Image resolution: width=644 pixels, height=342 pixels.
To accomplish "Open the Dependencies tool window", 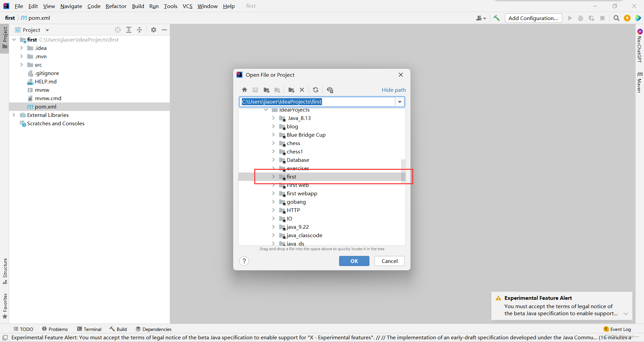I will [x=154, y=329].
